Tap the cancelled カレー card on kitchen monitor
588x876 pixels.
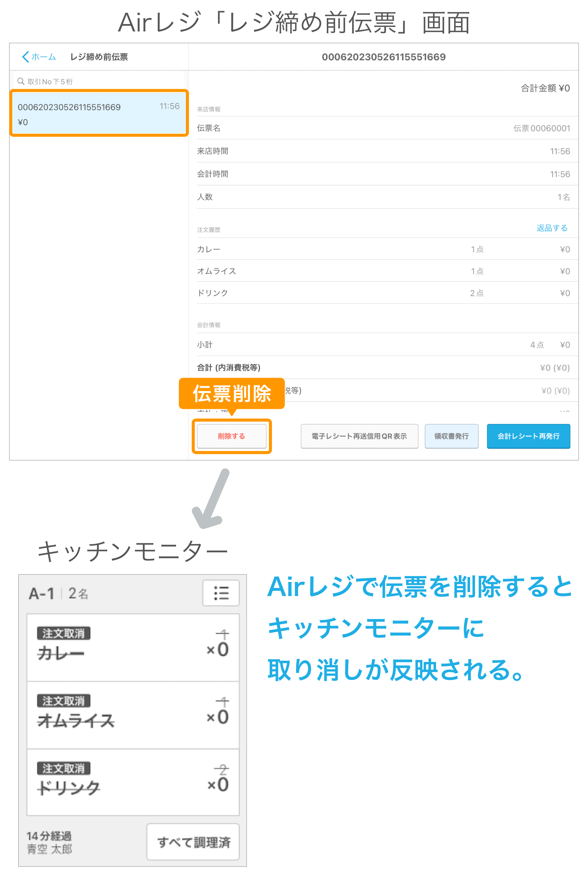(x=133, y=648)
